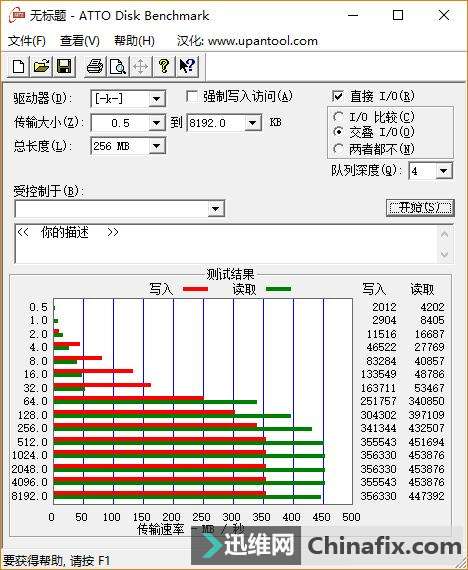Open the 帮助(H) menu
The width and height of the screenshot is (468, 570).
(134, 40)
